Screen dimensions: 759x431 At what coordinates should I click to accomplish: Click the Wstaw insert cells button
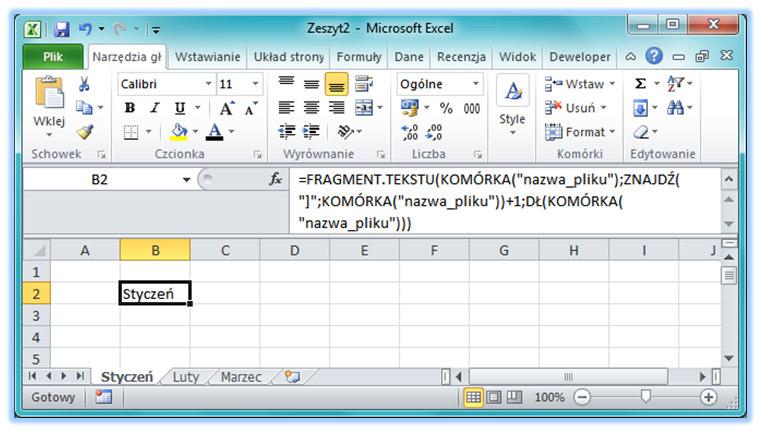(x=579, y=84)
